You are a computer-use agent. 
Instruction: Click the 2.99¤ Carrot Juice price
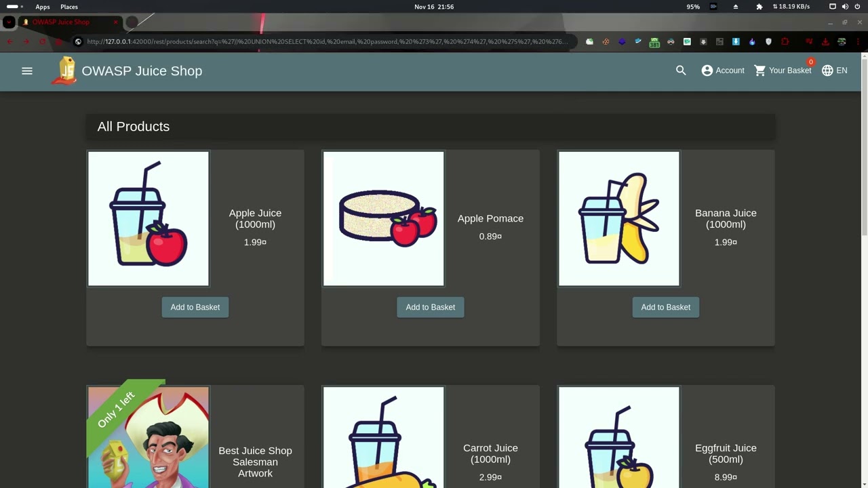[x=490, y=477]
